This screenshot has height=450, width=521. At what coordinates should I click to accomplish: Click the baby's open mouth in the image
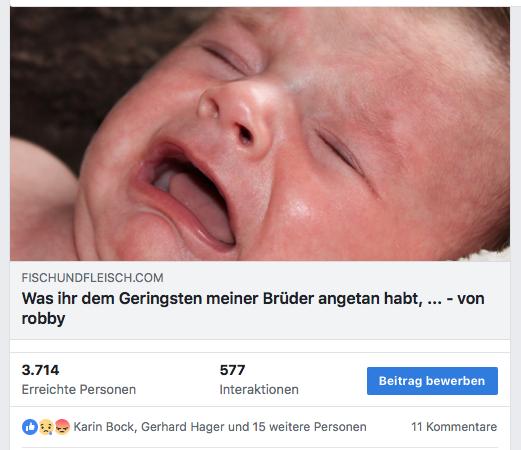pyautogui.click(x=187, y=197)
